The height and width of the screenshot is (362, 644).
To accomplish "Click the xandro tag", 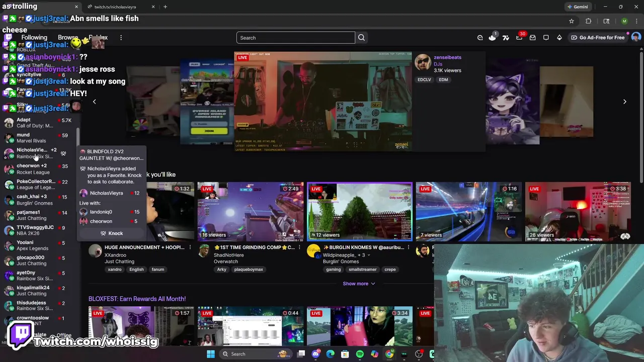I will click(x=115, y=269).
